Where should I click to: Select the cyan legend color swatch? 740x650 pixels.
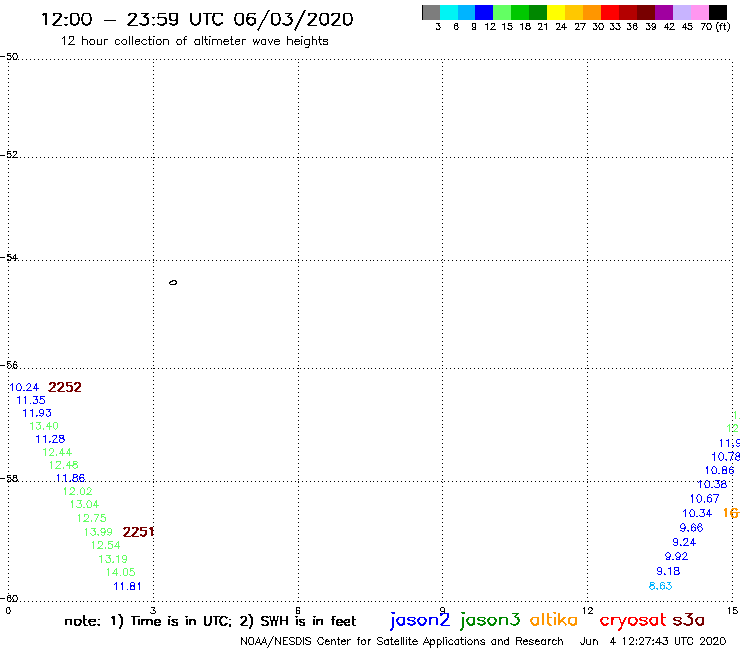tap(449, 12)
